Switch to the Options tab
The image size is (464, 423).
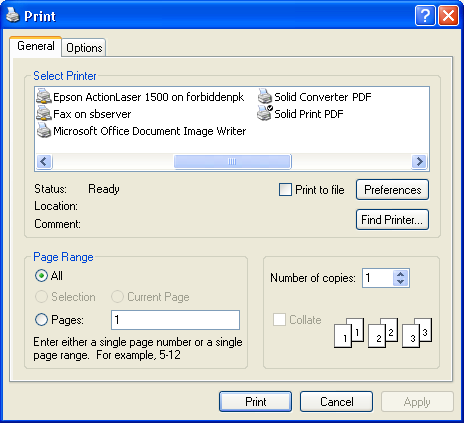[x=84, y=48]
